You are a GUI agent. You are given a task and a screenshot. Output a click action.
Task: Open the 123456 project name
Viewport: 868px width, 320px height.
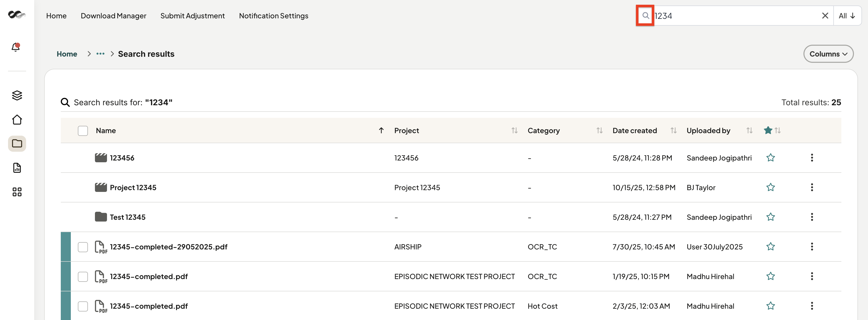point(122,158)
